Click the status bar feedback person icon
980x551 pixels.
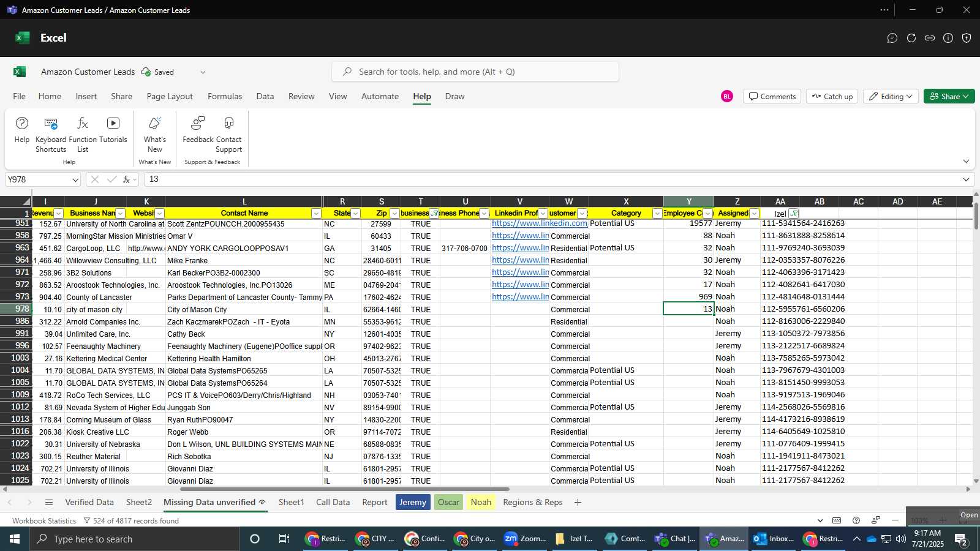point(876,520)
